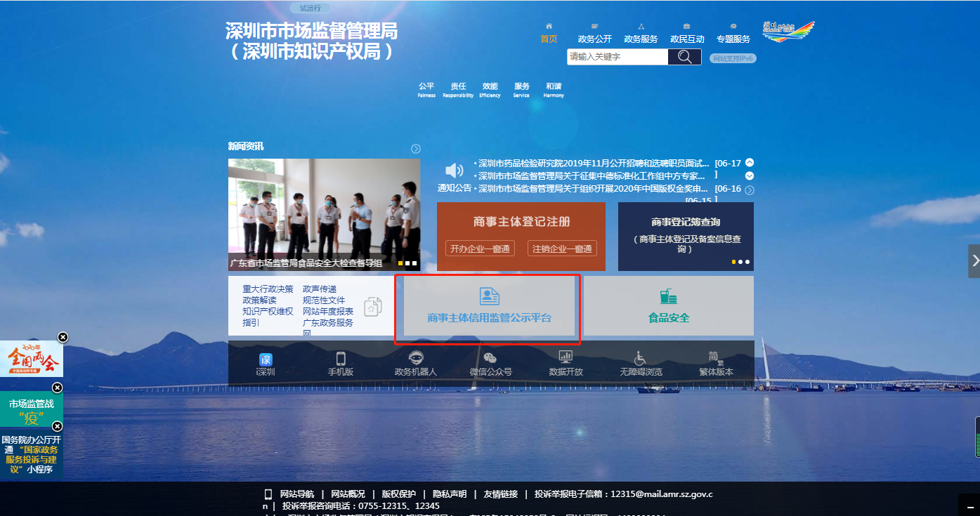Click the 开办企业一窗通 button
The image size is (980, 516).
[x=481, y=249]
